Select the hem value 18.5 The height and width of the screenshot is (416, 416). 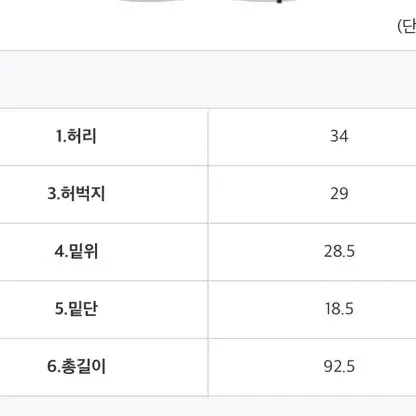pos(339,309)
